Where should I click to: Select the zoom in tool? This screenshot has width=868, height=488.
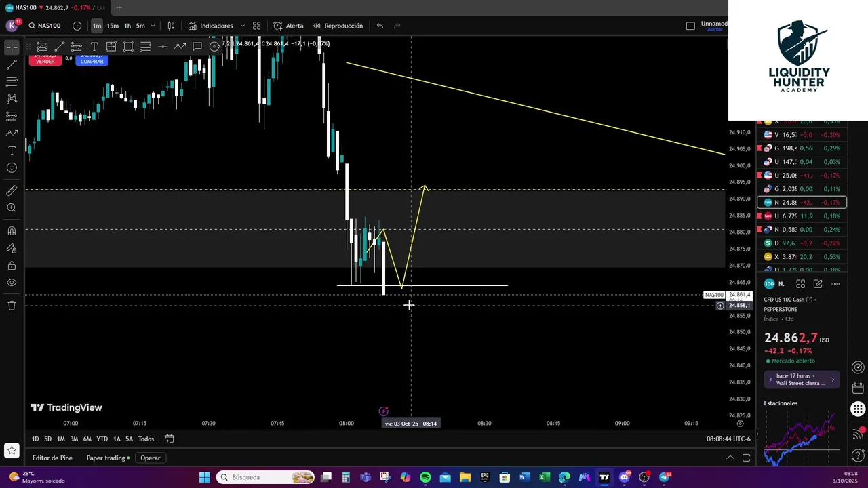click(12, 208)
